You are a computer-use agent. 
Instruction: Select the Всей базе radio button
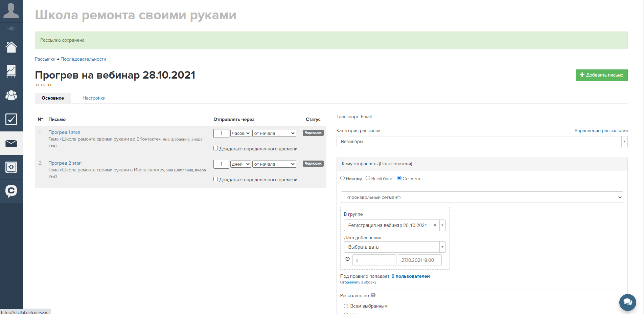pos(368,178)
